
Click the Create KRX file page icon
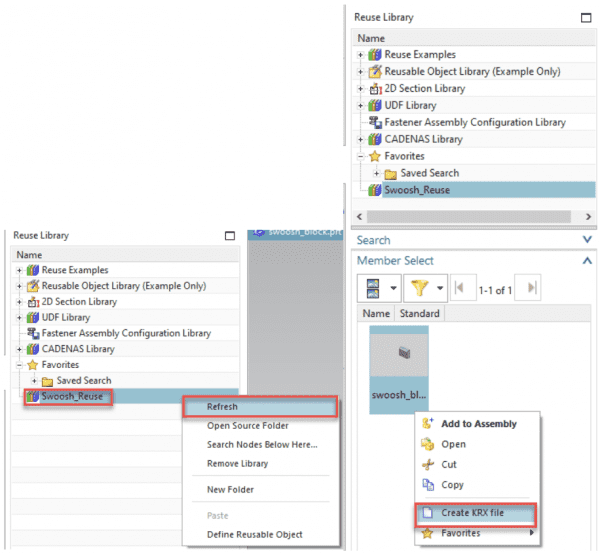pyautogui.click(x=427, y=513)
